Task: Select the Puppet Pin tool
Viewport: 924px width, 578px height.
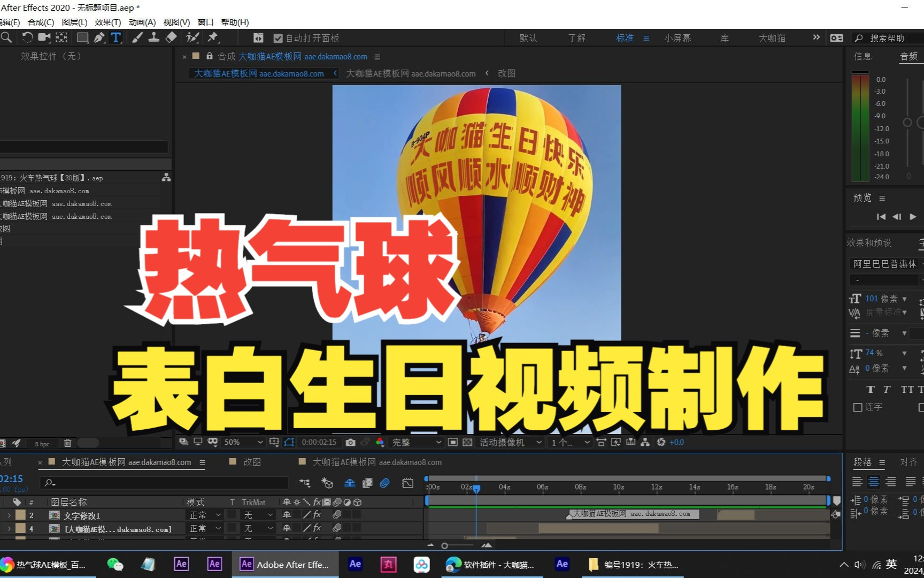Action: [213, 37]
